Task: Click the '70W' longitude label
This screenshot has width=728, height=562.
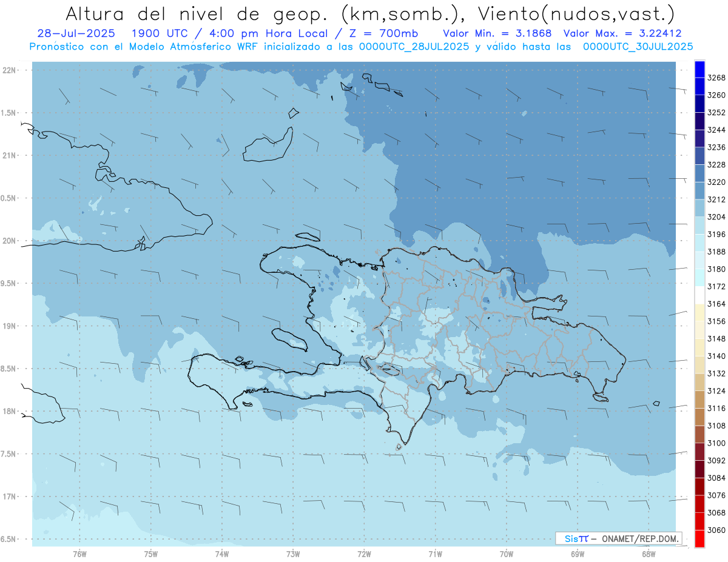Action: [x=507, y=554]
